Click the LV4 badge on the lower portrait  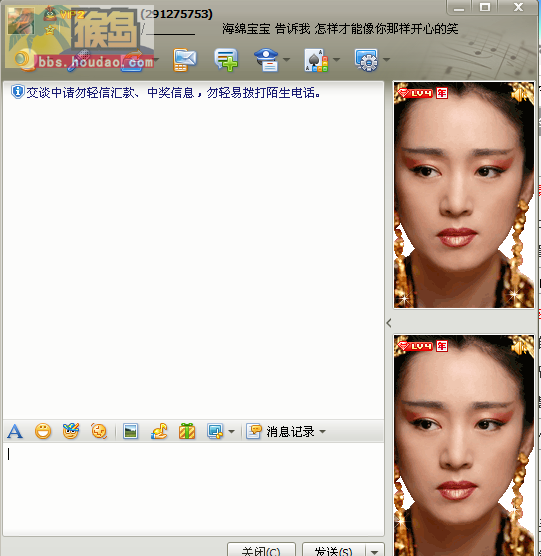(415, 346)
